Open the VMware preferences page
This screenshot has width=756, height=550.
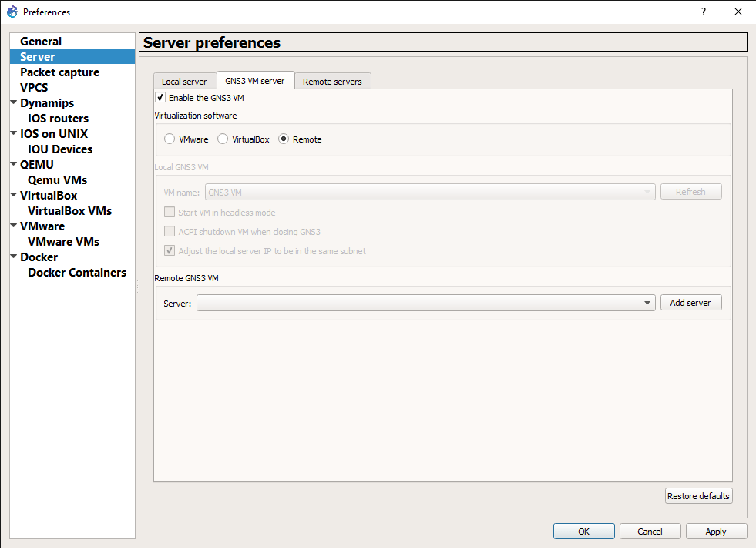(x=42, y=226)
